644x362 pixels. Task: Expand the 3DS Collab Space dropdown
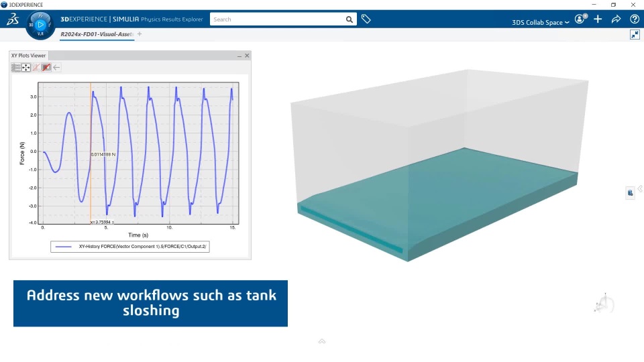tap(540, 22)
